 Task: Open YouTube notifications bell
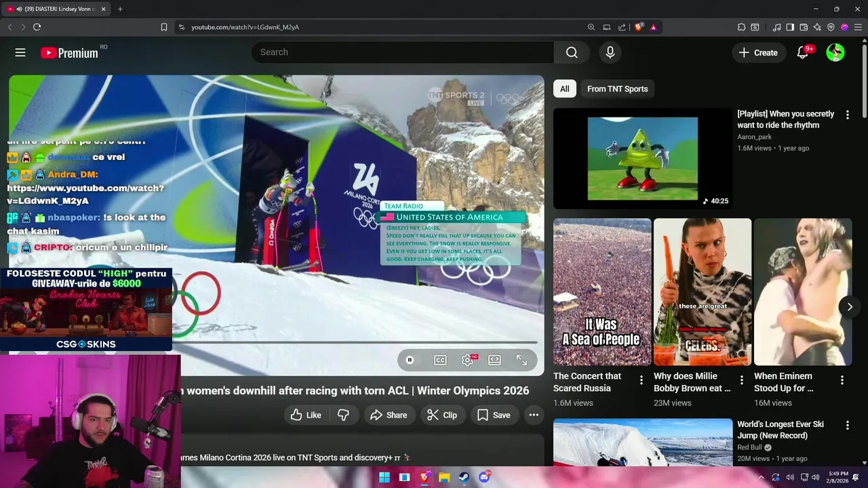point(803,52)
